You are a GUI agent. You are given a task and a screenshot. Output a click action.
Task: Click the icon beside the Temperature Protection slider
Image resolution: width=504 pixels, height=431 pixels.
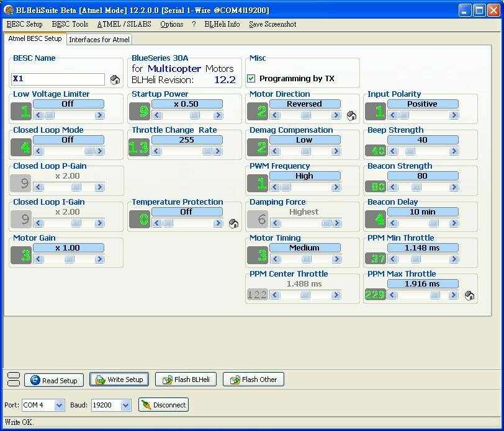pyautogui.click(x=233, y=223)
